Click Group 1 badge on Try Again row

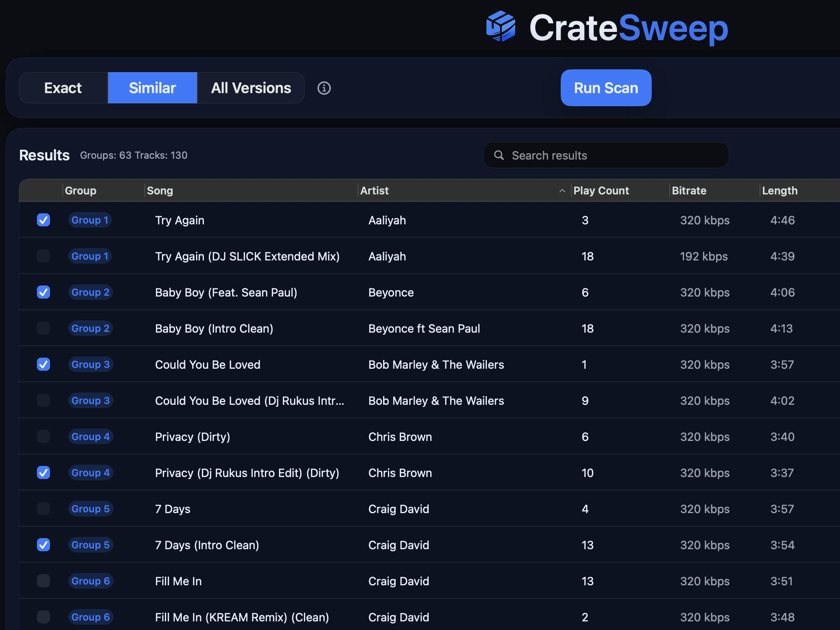pos(90,220)
